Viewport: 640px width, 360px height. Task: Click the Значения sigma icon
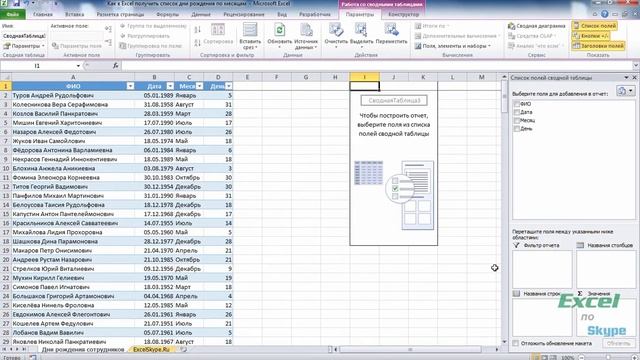580,293
